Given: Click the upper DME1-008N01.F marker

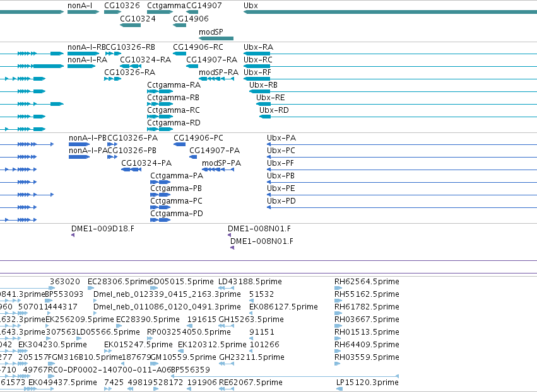Looking at the screenshot, I should tap(230, 235).
